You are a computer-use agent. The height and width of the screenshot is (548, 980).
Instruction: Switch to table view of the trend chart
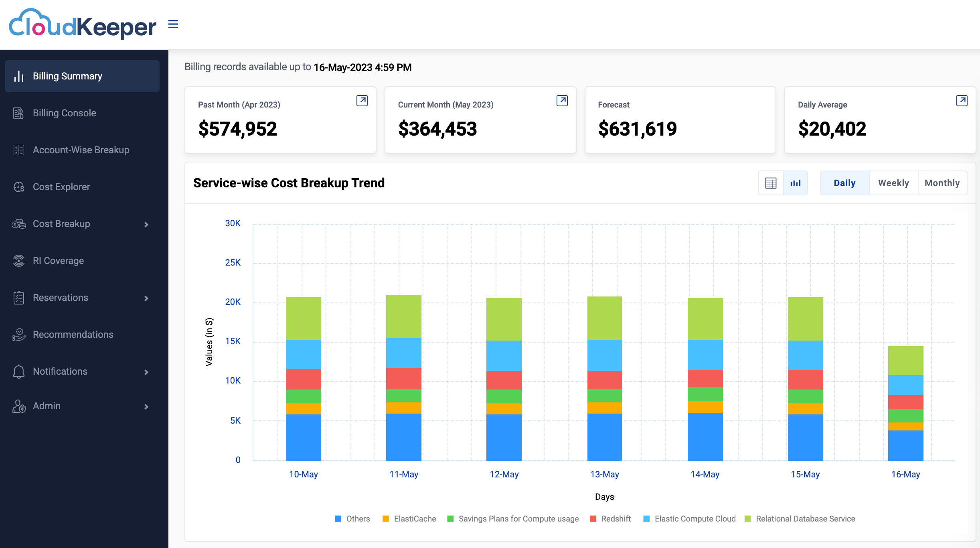pos(770,183)
